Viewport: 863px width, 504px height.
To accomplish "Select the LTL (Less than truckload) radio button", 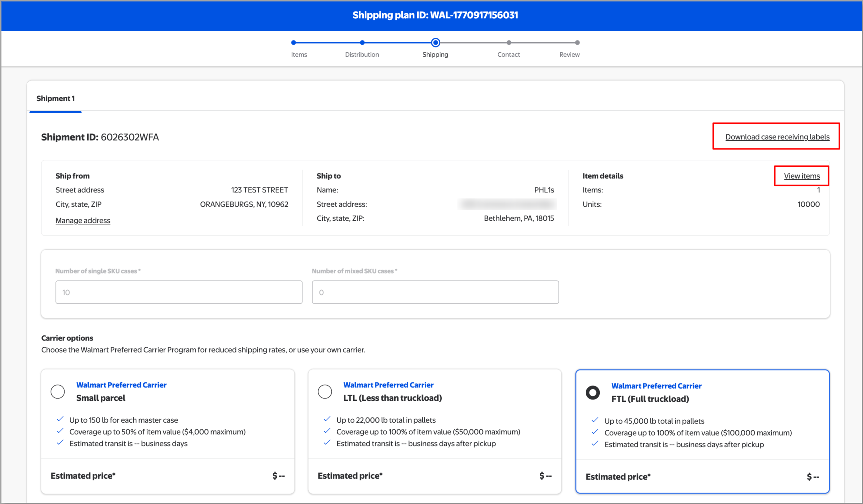I will coord(325,391).
